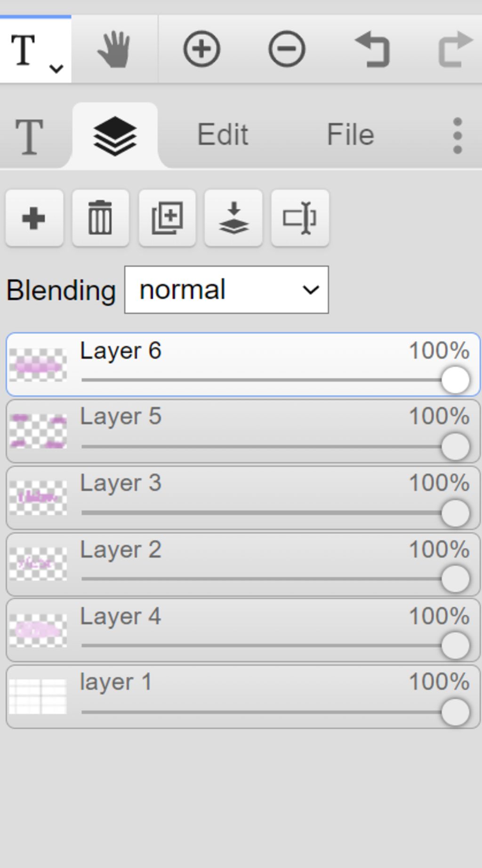This screenshot has width=482, height=868.
Task: Open the Text settings tab
Action: pos(29,136)
